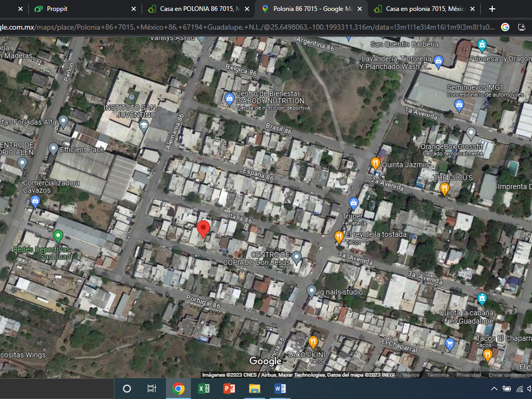Switch to the Proppit tab
The image size is (532, 399).
point(84,9)
